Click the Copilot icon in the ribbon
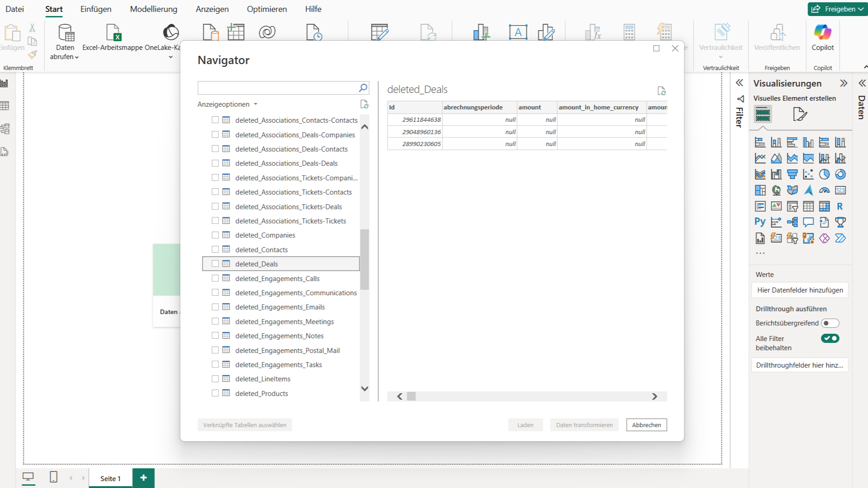Screen dimensions: 868x488 822,33
